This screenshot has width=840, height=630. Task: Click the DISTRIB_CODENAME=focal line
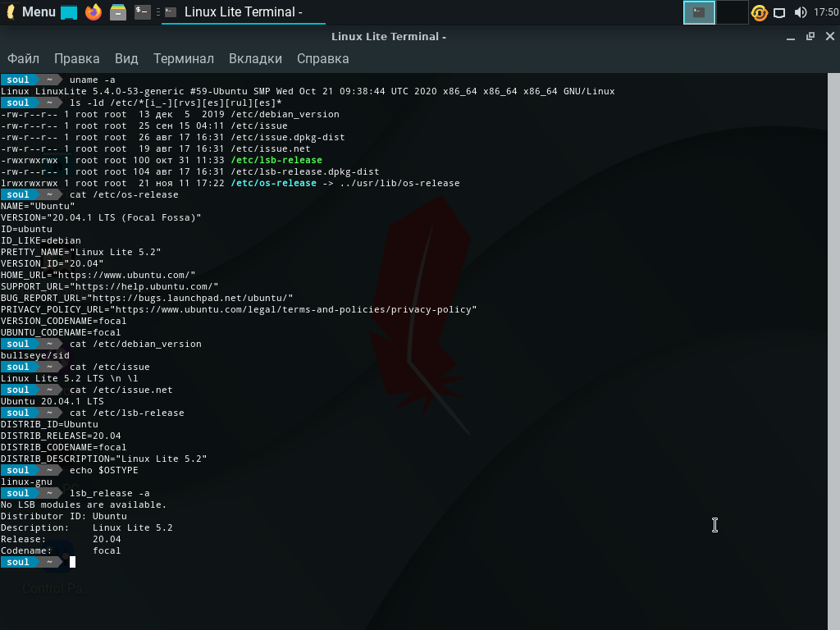tap(64, 447)
